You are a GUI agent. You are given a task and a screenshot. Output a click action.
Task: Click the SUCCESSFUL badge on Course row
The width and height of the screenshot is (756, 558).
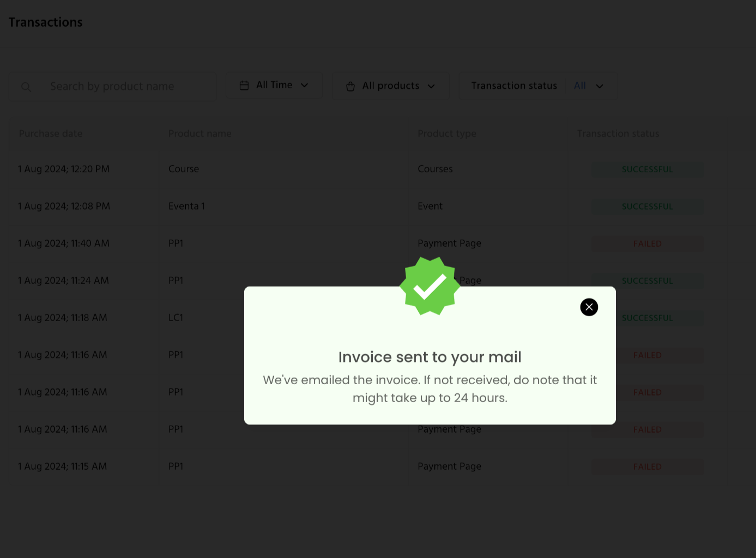click(648, 169)
